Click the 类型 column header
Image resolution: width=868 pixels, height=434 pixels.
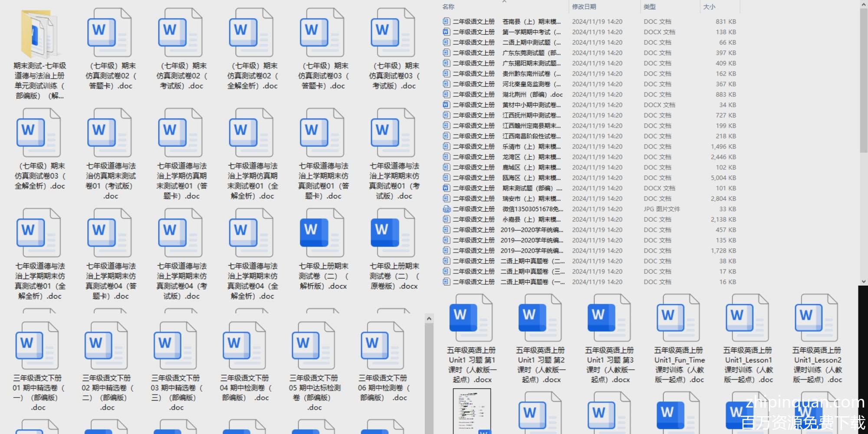pyautogui.click(x=649, y=7)
